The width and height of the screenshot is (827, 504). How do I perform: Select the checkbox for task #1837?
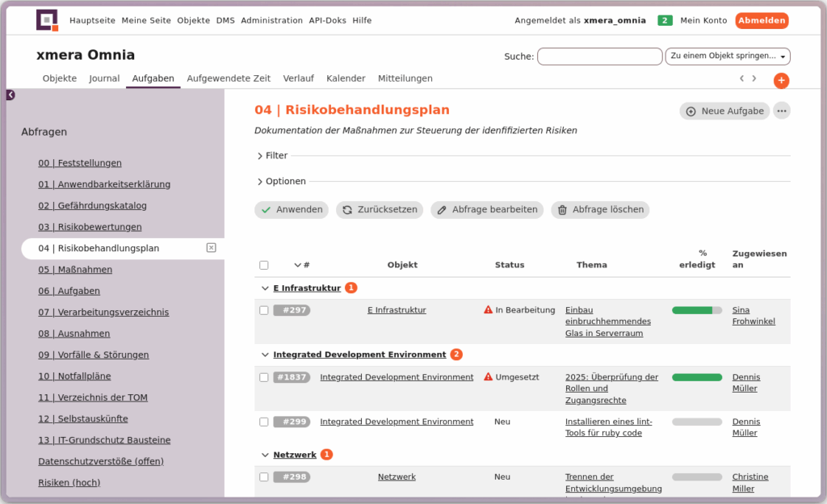(264, 377)
